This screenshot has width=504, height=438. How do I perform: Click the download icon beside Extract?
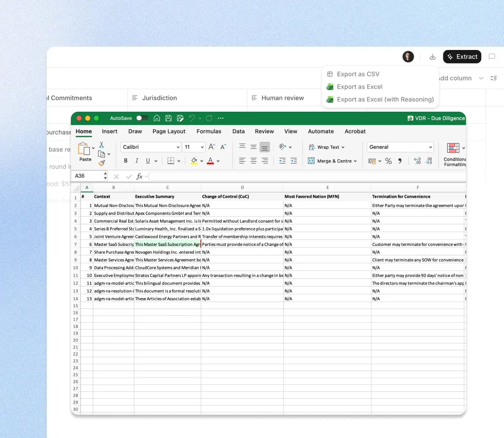[432, 57]
